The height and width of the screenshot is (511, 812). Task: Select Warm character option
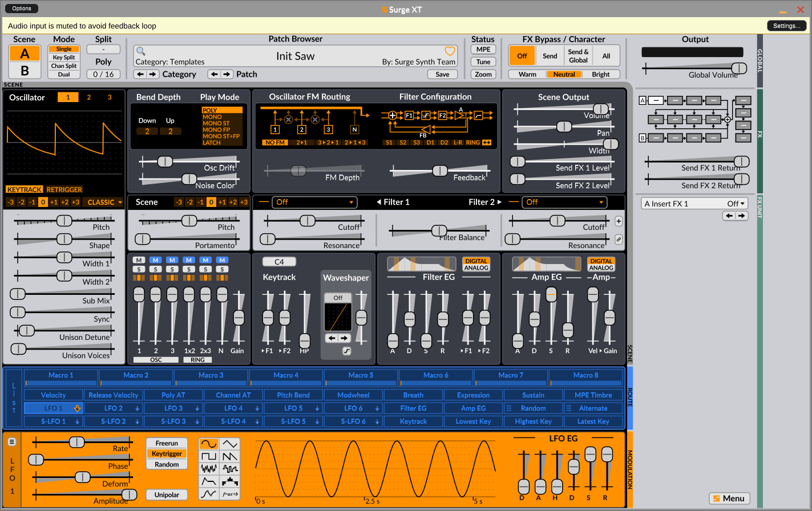pos(527,74)
